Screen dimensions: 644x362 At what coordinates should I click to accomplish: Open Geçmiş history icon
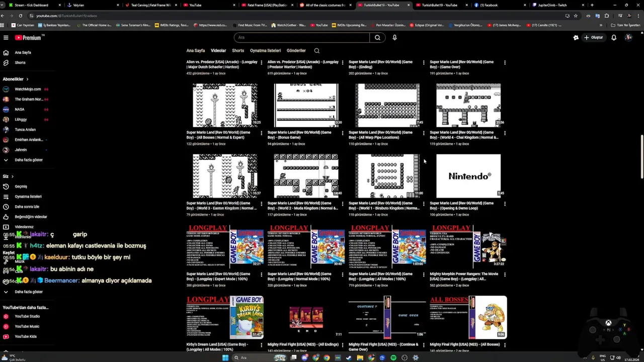(6, 187)
